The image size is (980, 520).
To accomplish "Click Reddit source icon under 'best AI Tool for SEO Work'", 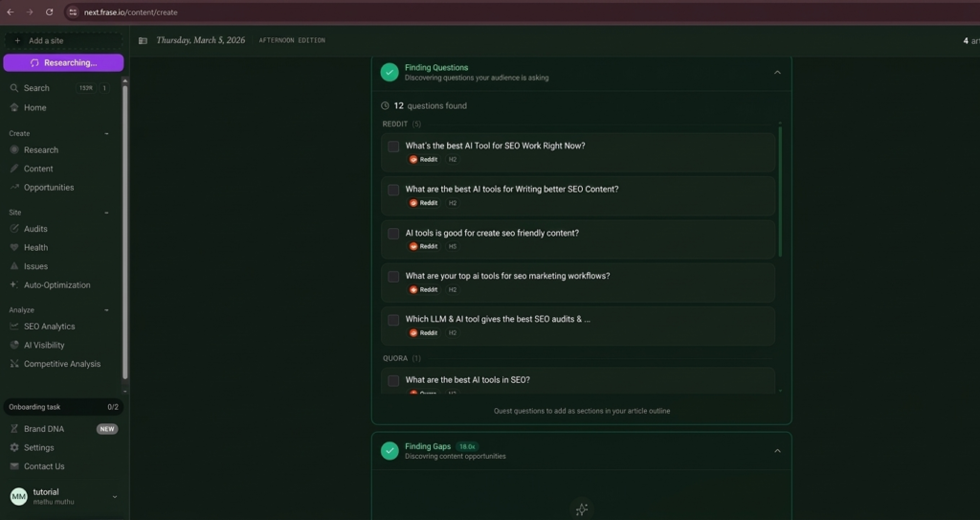I will click(413, 160).
